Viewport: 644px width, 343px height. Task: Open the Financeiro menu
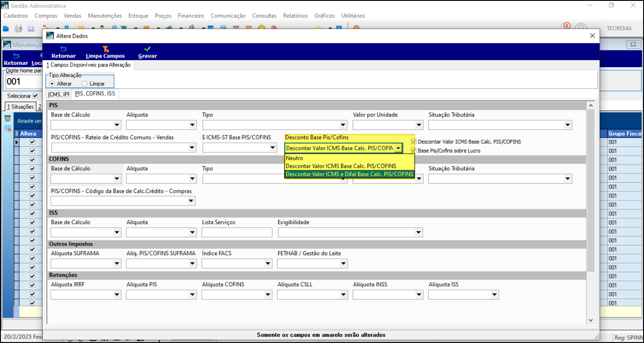[x=191, y=16]
